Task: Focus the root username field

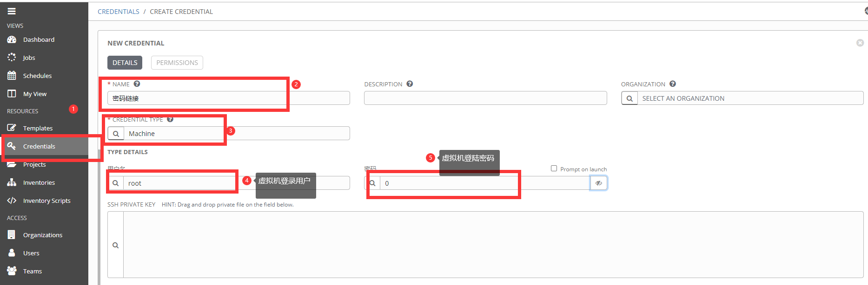Action: 237,183
